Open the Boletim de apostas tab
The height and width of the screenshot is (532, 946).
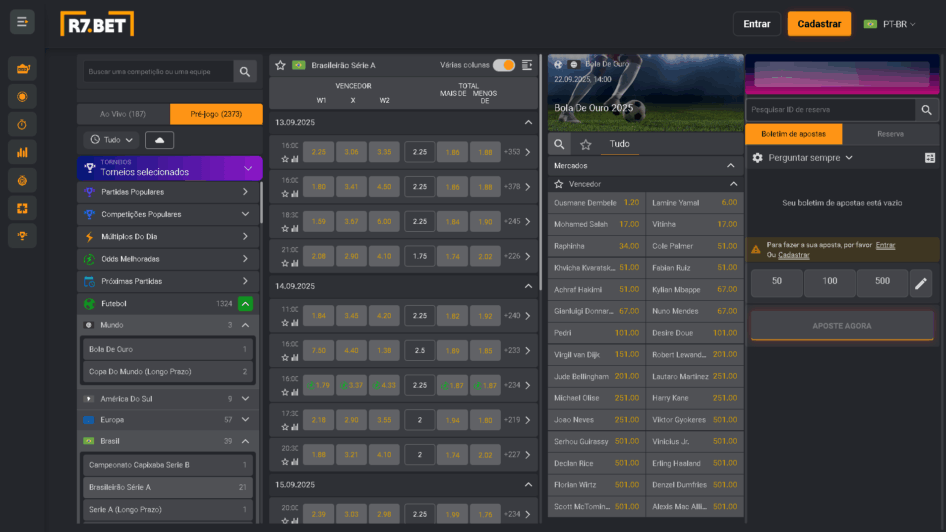click(793, 134)
